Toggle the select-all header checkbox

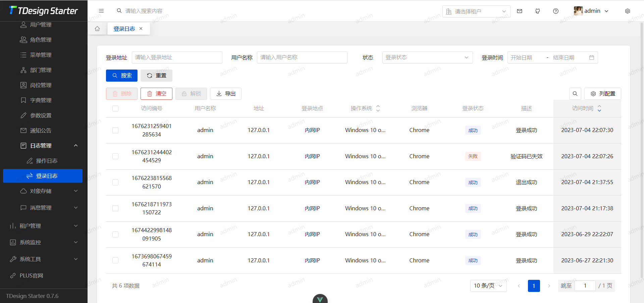[115, 109]
